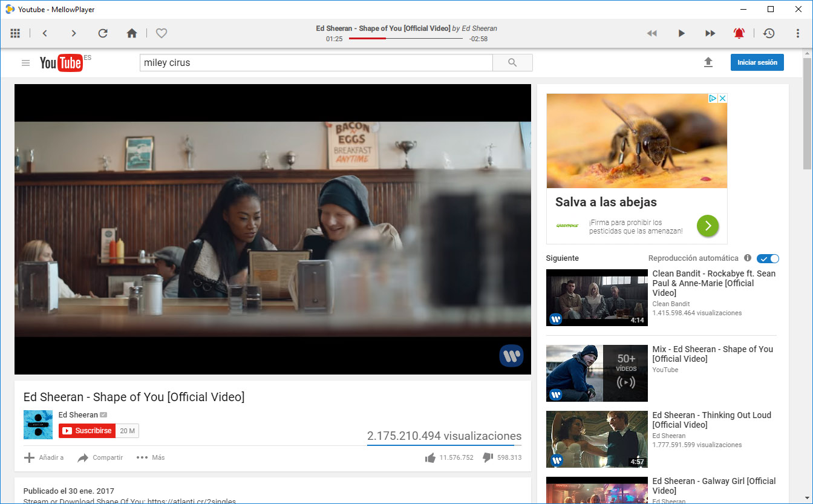Click the upload video arrow icon

point(708,62)
